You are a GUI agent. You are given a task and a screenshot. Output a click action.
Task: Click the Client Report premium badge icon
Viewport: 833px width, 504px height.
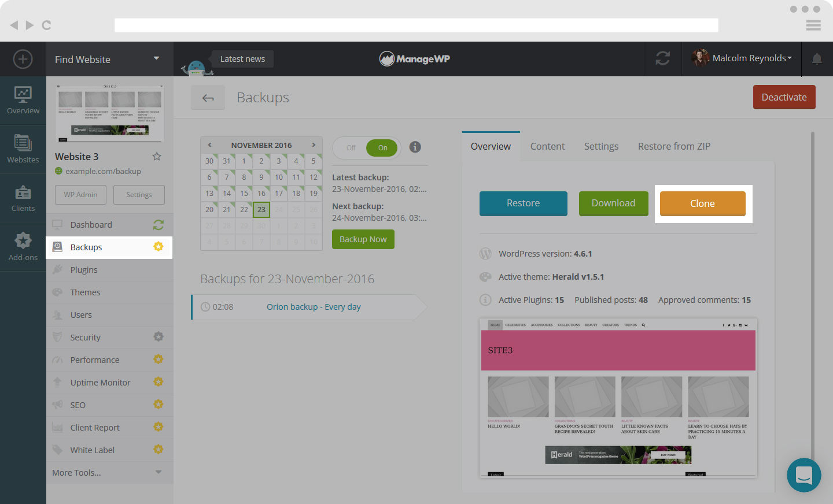pos(159,427)
